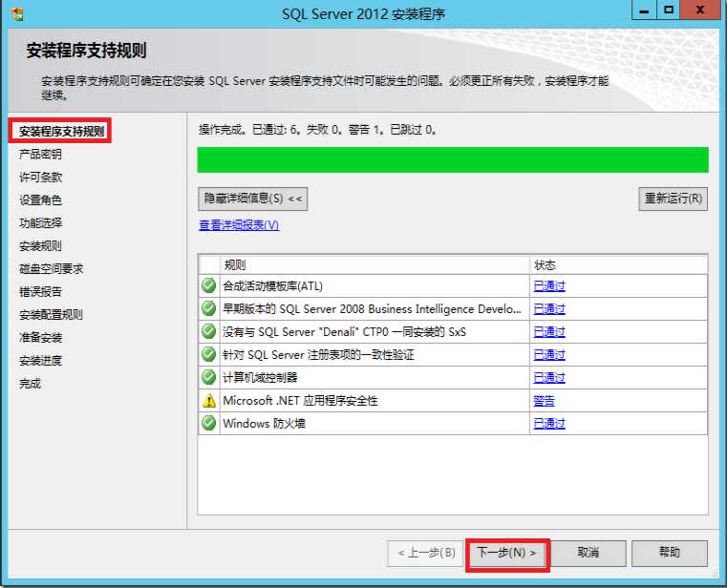
Task: Click the 上一步(B) button
Action: (426, 553)
